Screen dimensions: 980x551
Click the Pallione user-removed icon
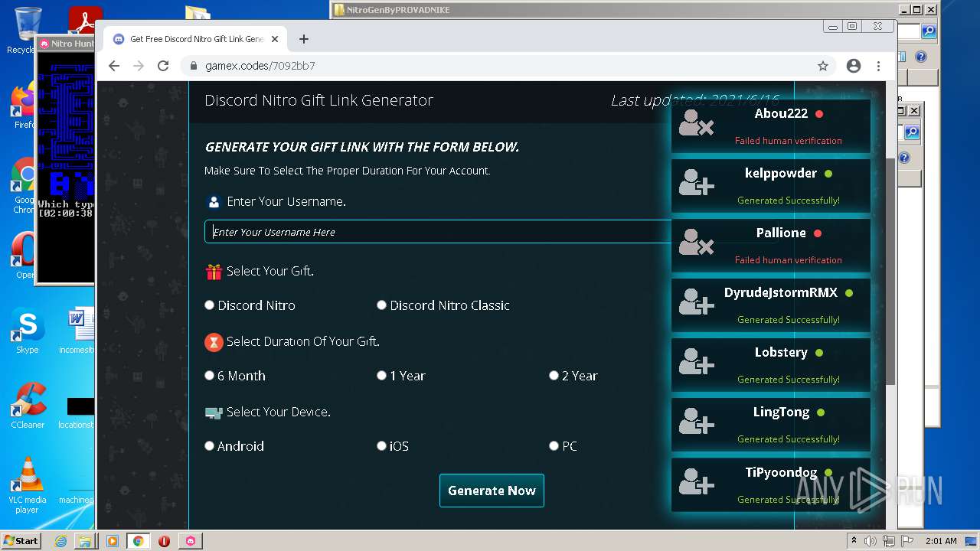pos(696,243)
